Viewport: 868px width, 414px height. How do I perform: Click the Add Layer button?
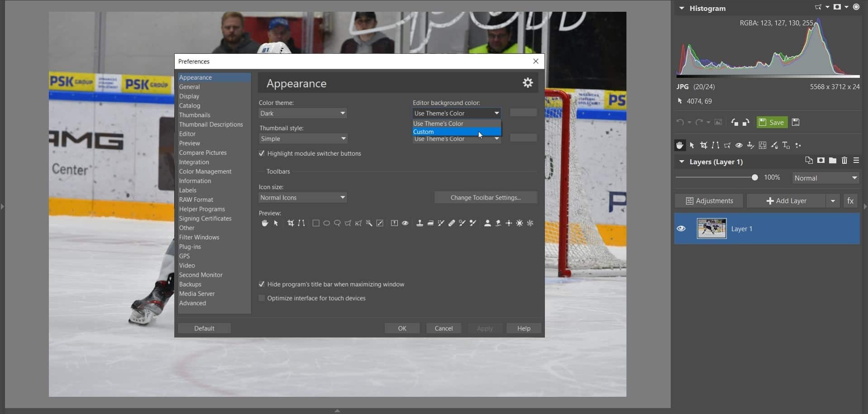786,201
